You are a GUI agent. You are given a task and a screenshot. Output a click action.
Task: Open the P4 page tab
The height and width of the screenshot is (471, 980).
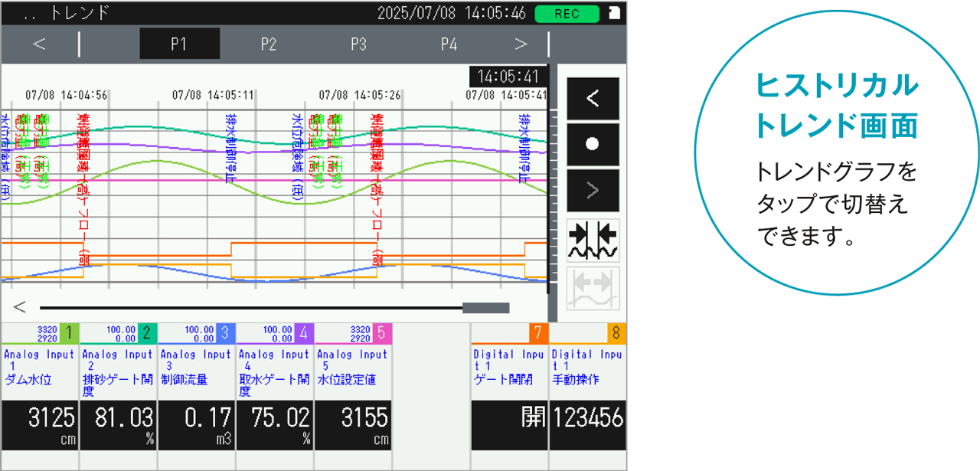pyautogui.click(x=449, y=44)
